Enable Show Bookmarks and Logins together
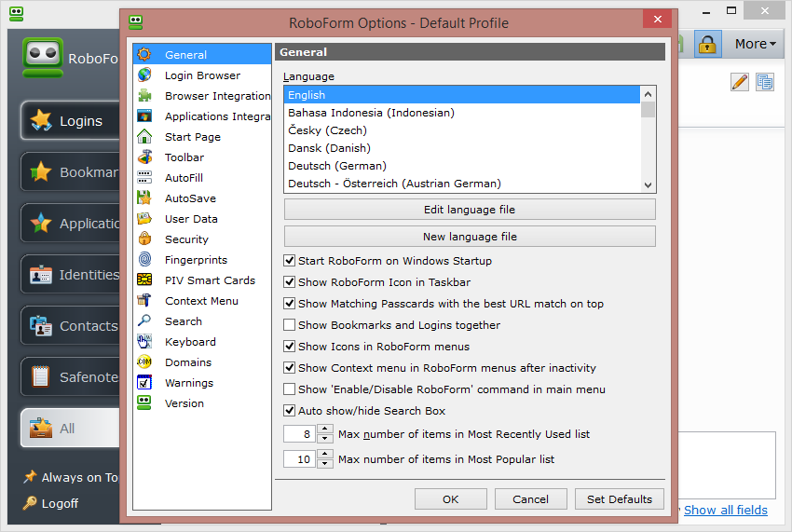The height and width of the screenshot is (532, 792). click(289, 325)
